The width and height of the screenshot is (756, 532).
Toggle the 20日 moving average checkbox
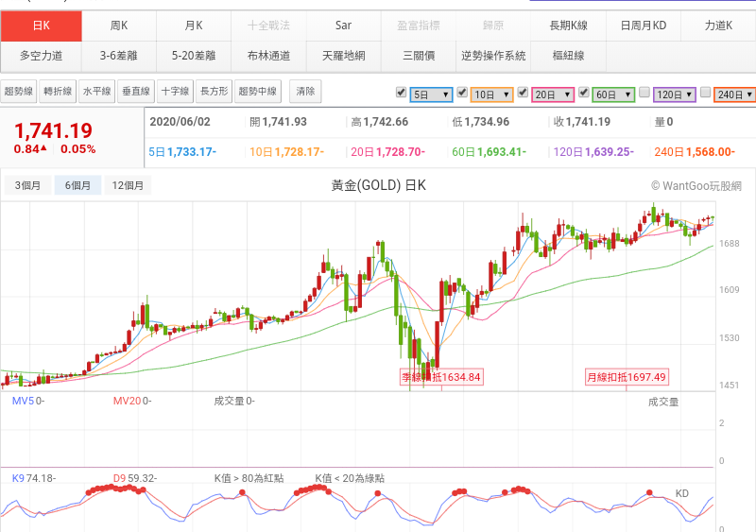pos(522,93)
